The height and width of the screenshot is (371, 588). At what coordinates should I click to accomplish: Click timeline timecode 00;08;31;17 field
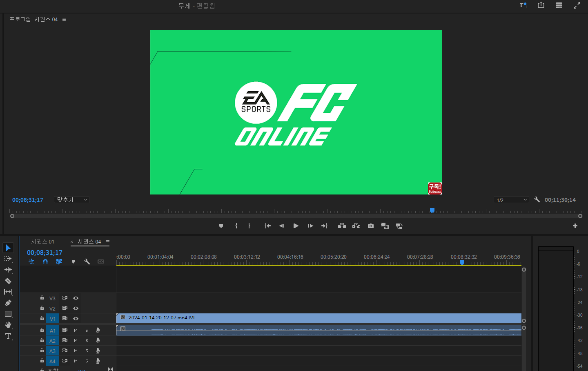(x=45, y=253)
